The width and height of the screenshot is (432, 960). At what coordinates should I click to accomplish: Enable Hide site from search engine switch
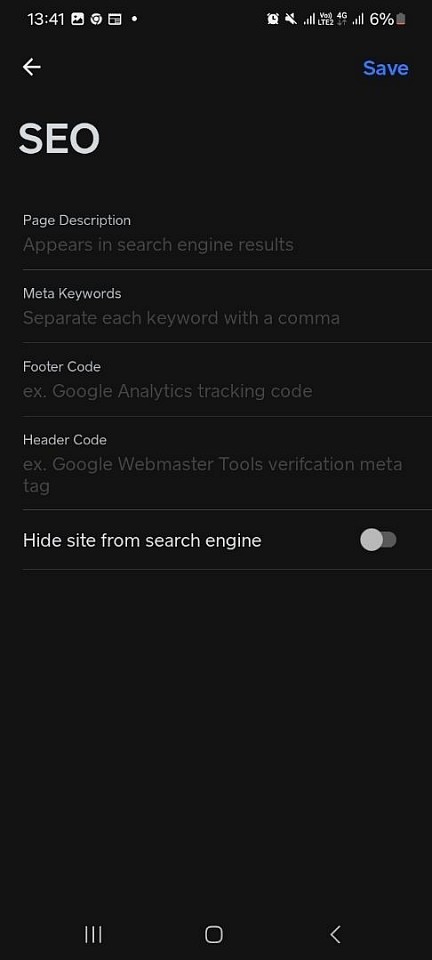click(x=378, y=540)
